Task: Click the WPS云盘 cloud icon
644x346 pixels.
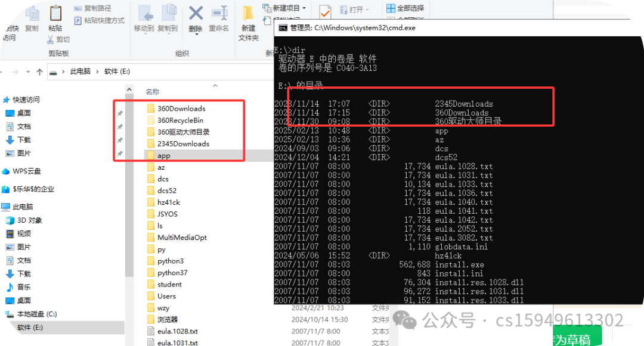Action: pyautogui.click(x=6, y=172)
